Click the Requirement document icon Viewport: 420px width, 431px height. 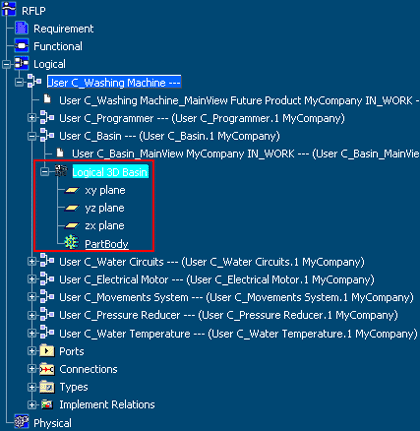pos(22,28)
